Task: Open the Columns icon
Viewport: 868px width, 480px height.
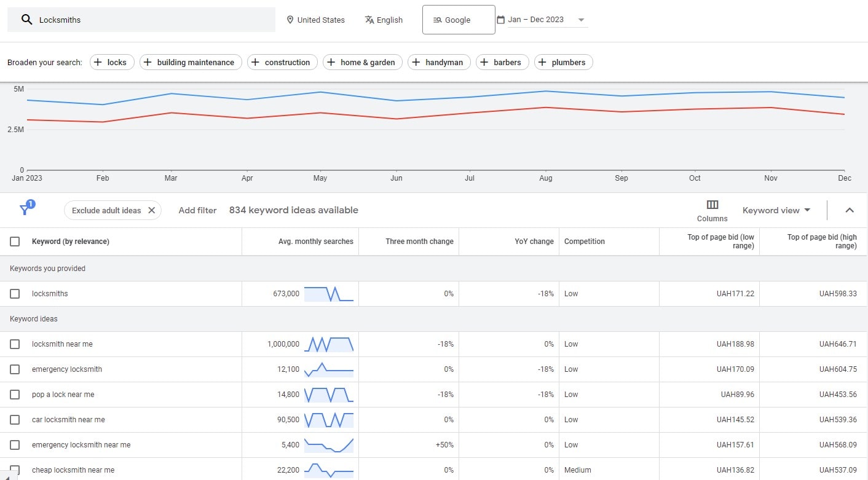Action: [712, 205]
